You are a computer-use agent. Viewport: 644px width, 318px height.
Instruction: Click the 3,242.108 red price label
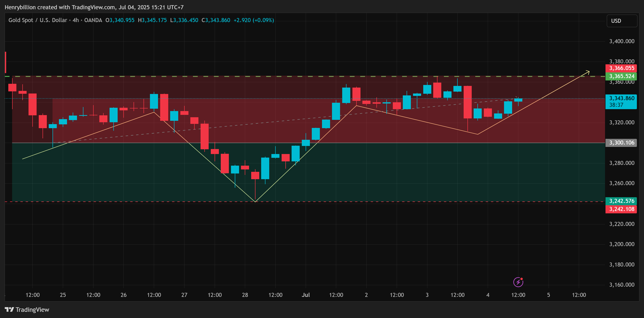tap(621, 209)
